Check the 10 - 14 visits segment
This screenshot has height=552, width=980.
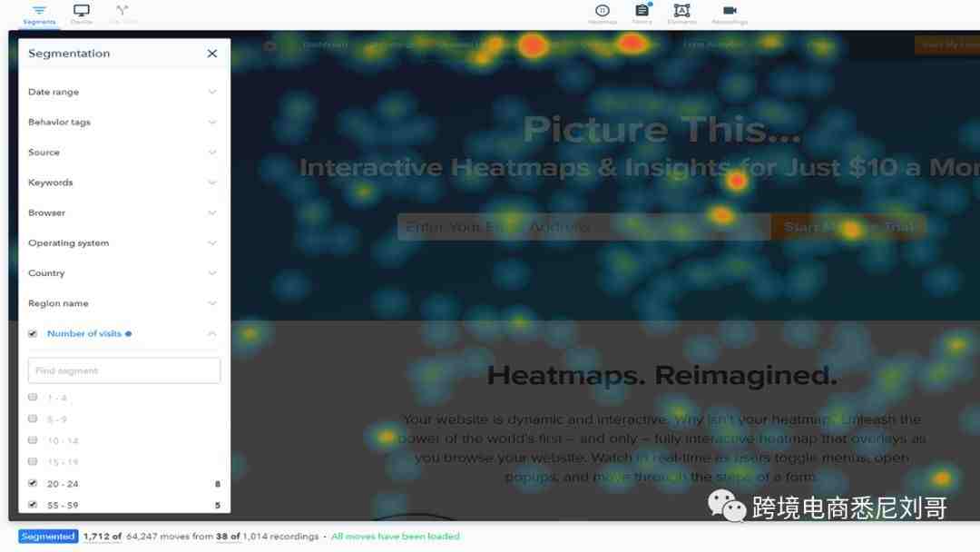click(x=33, y=440)
